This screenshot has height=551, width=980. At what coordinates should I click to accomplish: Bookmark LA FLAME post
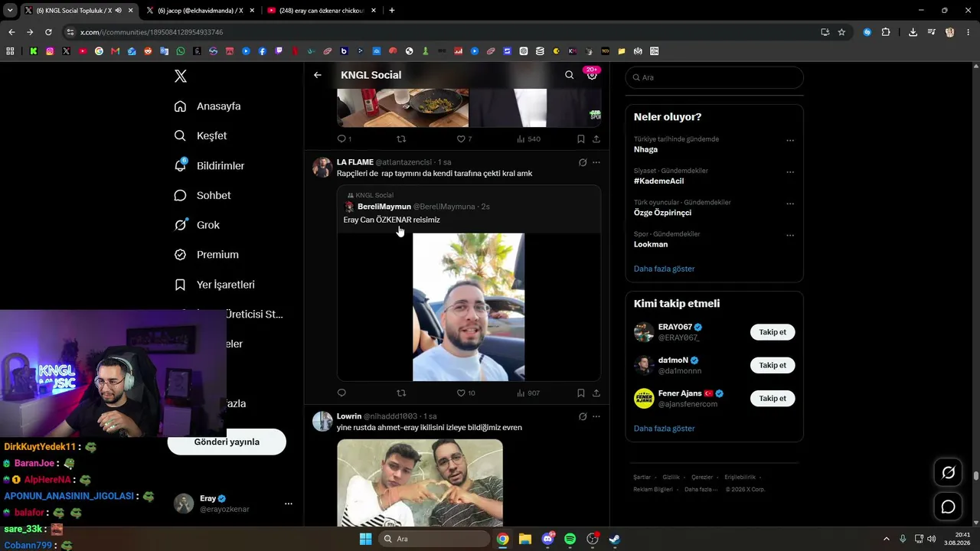581,393
